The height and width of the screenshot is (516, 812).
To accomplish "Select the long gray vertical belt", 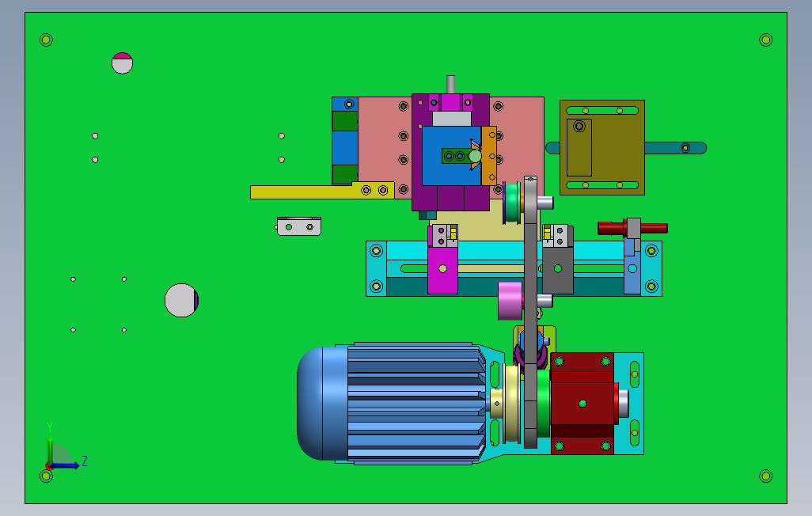I will click(530, 312).
